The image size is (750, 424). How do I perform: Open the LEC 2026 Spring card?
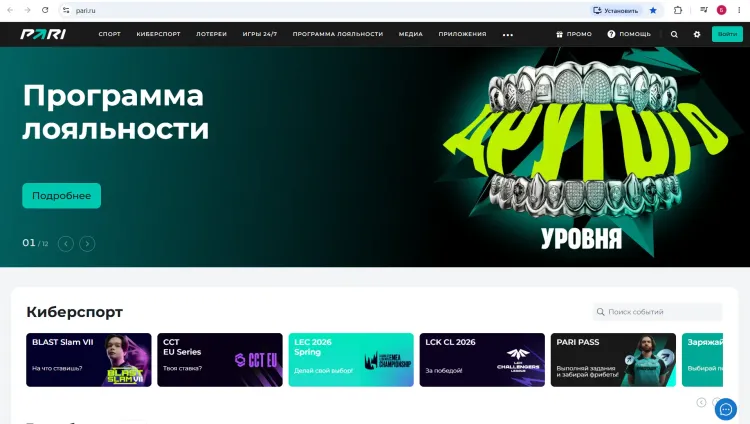click(x=351, y=360)
